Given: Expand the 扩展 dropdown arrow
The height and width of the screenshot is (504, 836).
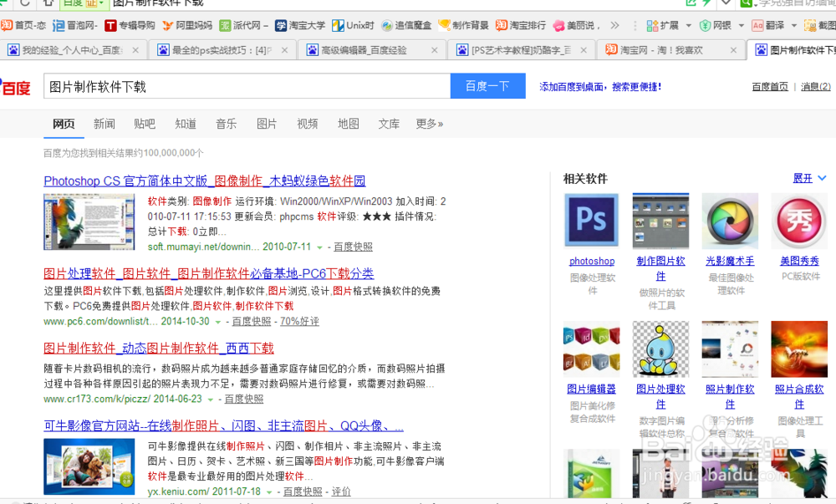Looking at the screenshot, I should [688, 25].
